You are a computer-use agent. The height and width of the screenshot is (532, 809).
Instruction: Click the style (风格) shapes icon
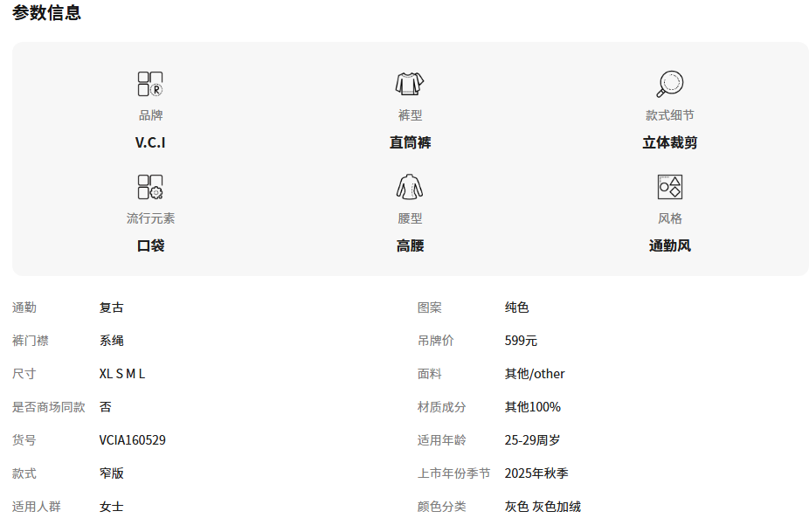[x=669, y=187]
